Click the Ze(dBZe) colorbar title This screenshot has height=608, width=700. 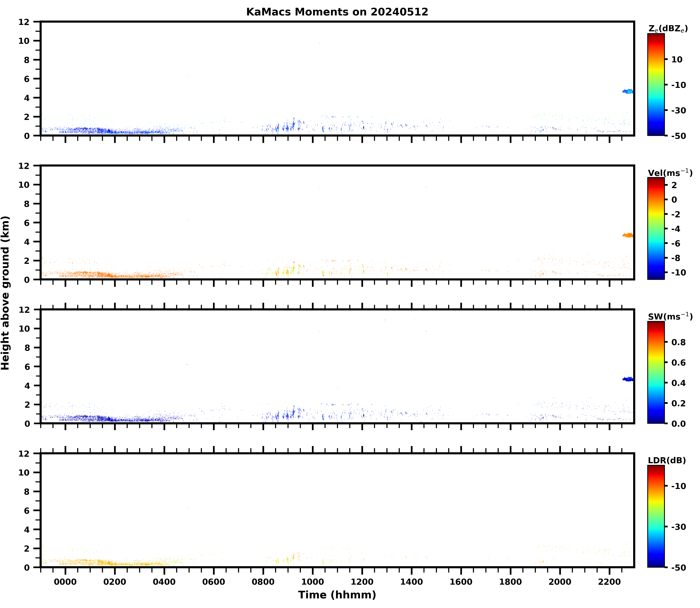coord(668,29)
